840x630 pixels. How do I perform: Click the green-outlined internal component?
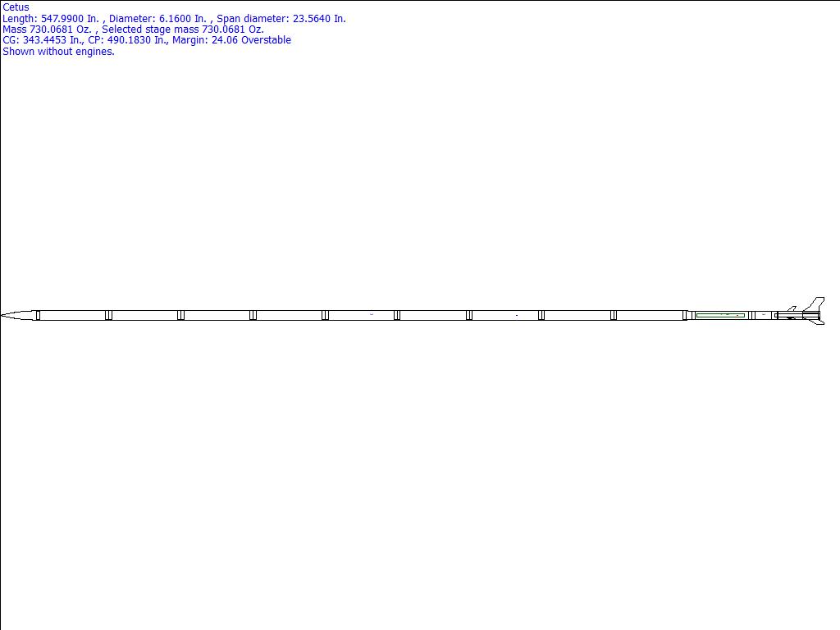720,315
